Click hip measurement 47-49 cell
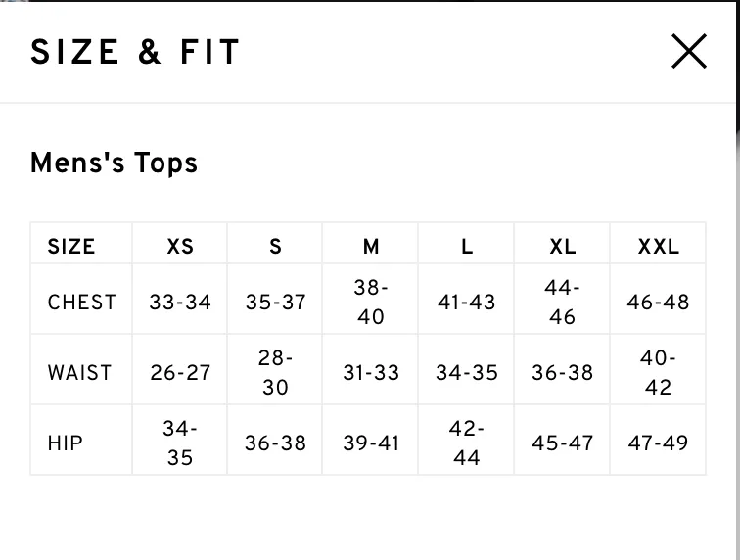The width and height of the screenshot is (740, 560). click(x=658, y=443)
